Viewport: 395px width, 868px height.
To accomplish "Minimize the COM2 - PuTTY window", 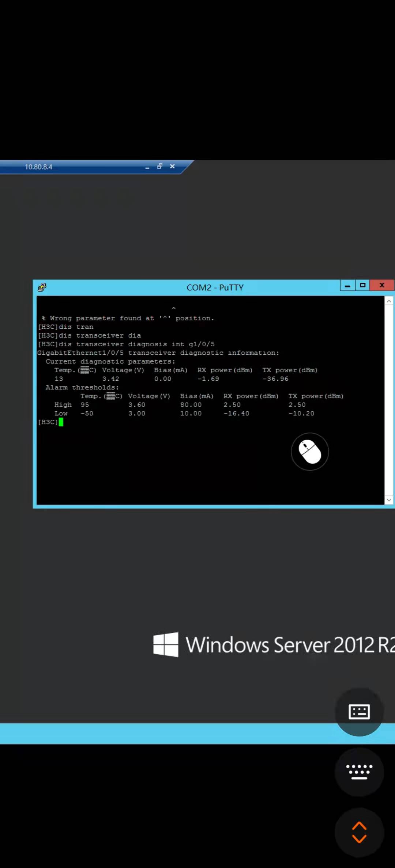I will point(347,286).
